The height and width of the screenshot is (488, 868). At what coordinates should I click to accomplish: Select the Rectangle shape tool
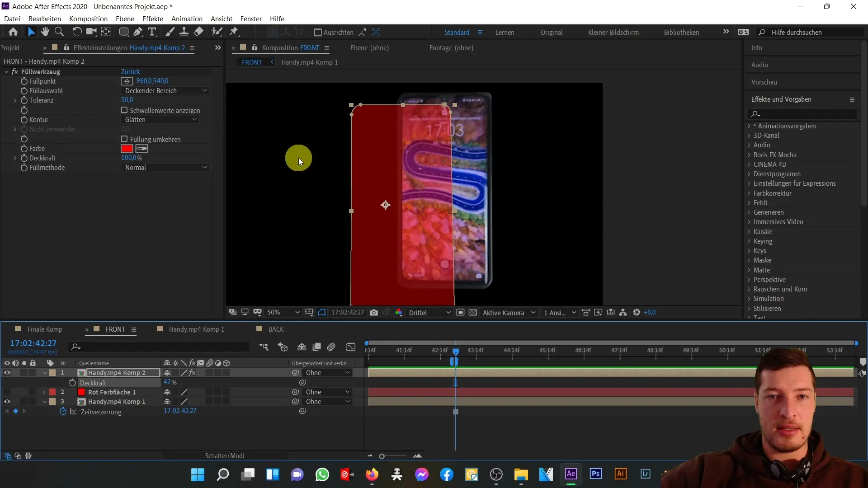123,32
